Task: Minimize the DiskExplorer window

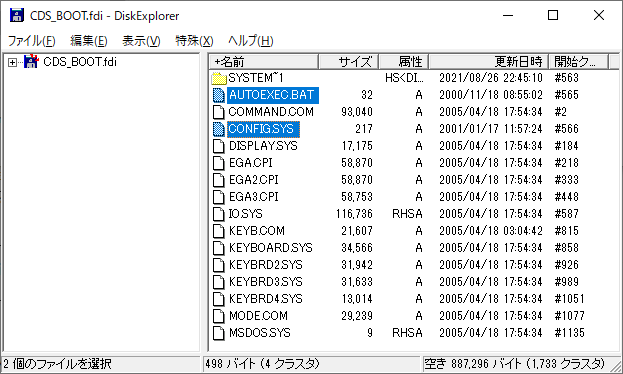Action: [508, 16]
